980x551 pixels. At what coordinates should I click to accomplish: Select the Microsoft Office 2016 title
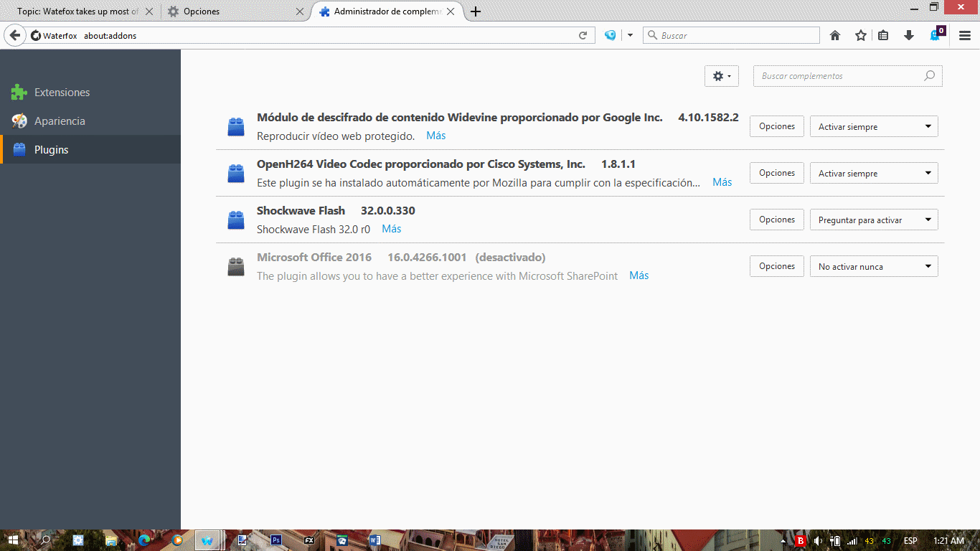314,258
